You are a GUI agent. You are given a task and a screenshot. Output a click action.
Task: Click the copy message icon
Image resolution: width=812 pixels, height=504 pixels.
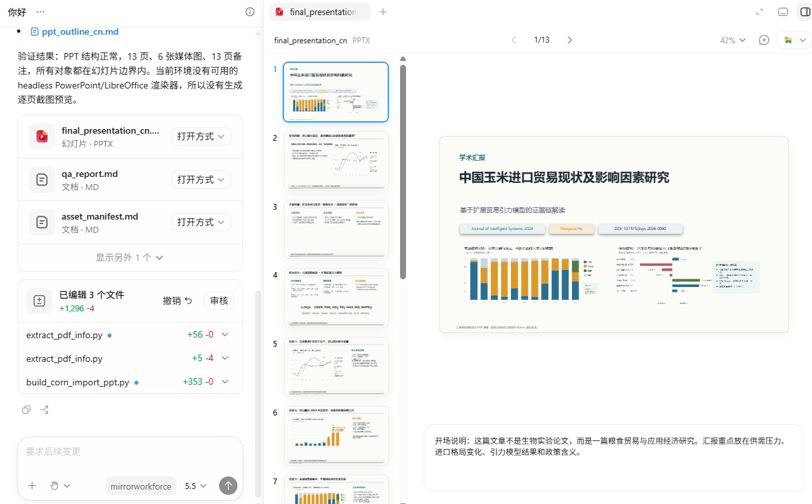point(26,410)
